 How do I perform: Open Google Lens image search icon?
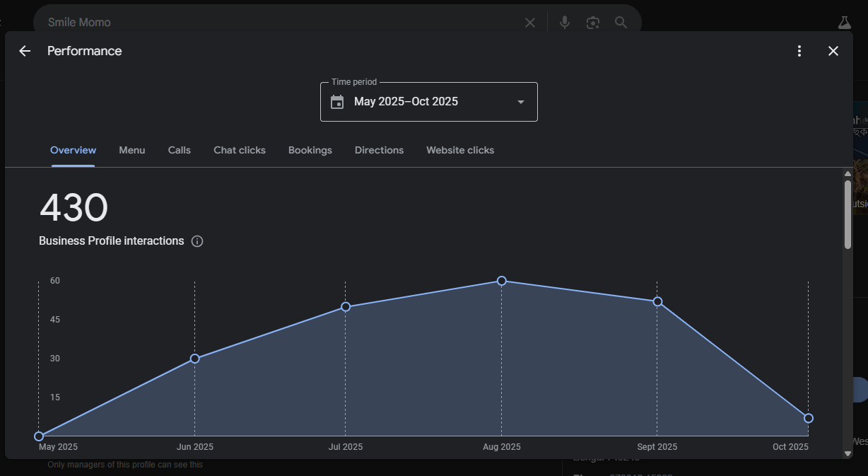[x=592, y=23]
